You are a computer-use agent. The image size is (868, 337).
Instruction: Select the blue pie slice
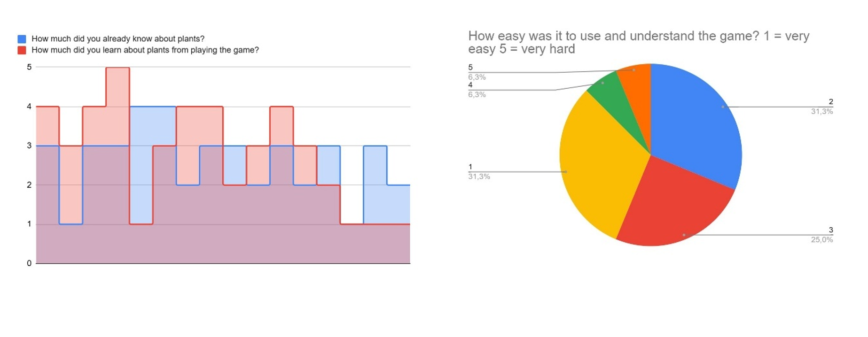[x=696, y=122]
